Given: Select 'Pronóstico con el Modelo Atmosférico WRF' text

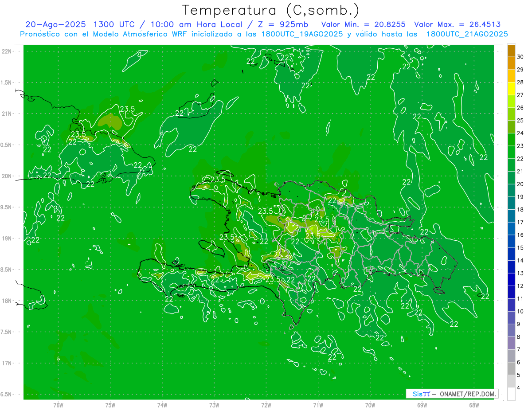Looking at the screenshot, I should [x=104, y=34].
